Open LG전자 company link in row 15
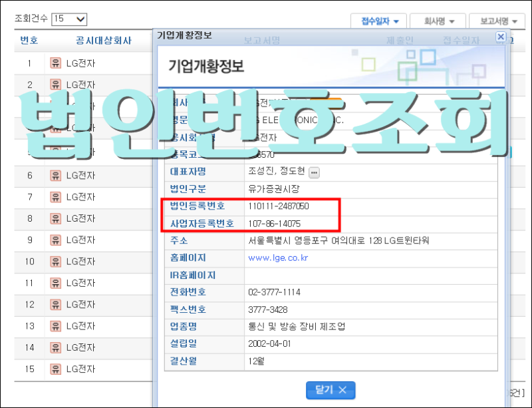The height and width of the screenshot is (408, 532). tap(80, 369)
